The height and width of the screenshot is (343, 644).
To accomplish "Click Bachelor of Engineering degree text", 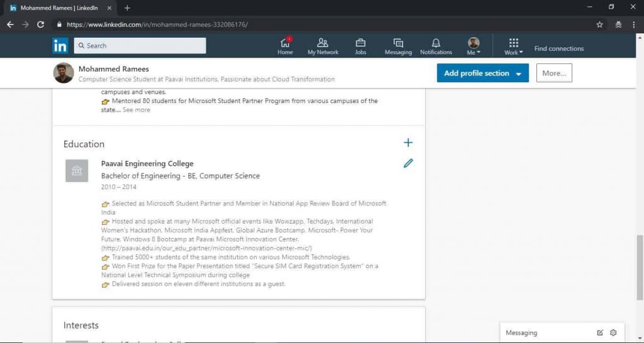I will tap(180, 176).
